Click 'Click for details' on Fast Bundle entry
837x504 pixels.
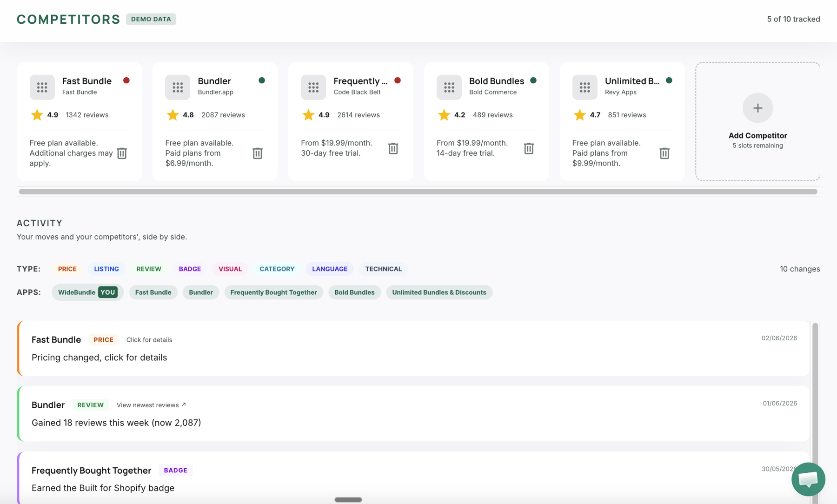pos(149,340)
